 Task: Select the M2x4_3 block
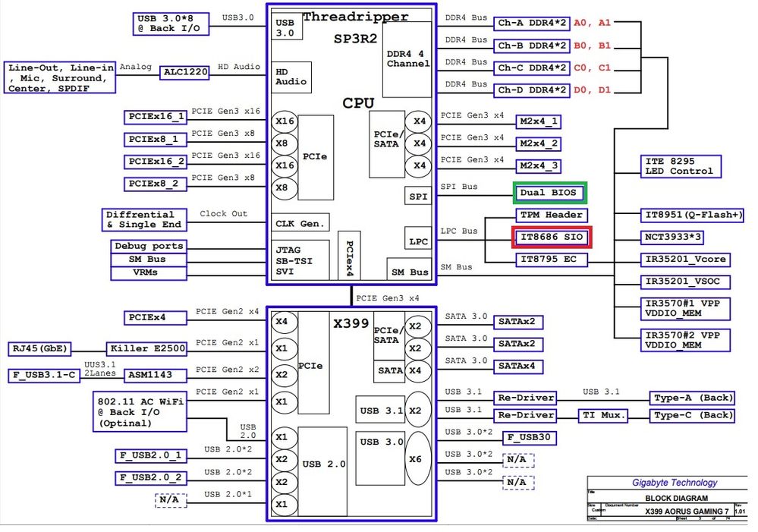pyautogui.click(x=539, y=166)
